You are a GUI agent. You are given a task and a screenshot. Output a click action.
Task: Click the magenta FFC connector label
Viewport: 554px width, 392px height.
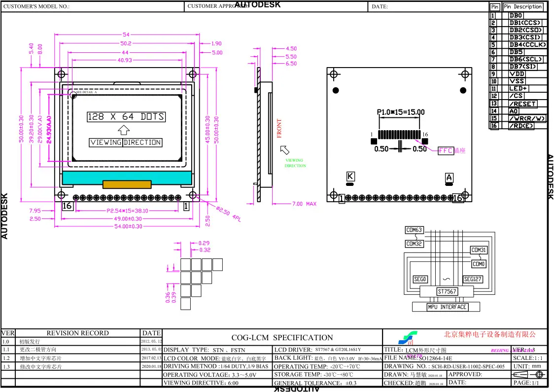446,151
